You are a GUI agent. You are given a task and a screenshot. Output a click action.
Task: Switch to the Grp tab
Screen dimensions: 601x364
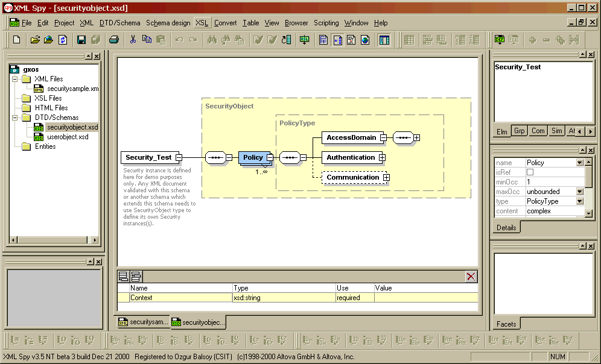(x=520, y=131)
